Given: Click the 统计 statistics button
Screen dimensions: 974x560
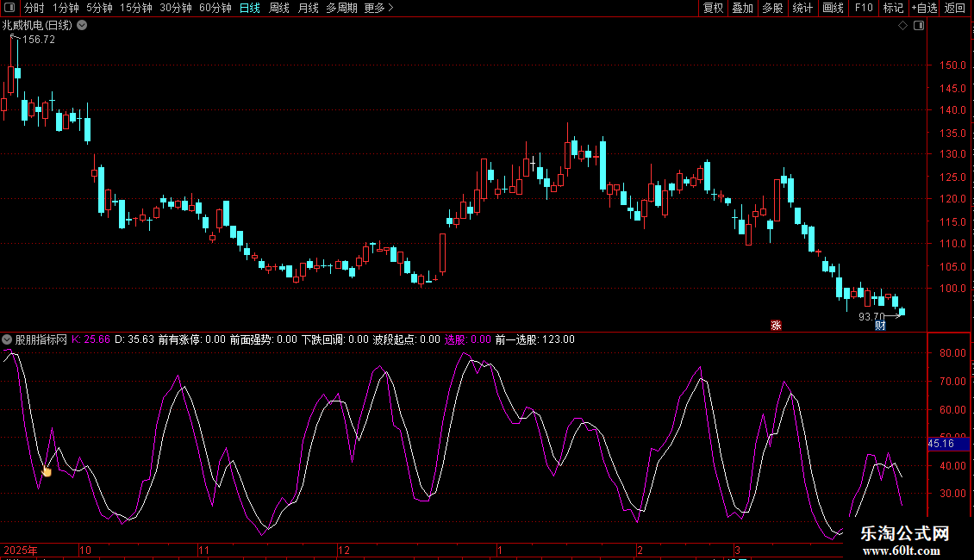Looking at the screenshot, I should (802, 8).
